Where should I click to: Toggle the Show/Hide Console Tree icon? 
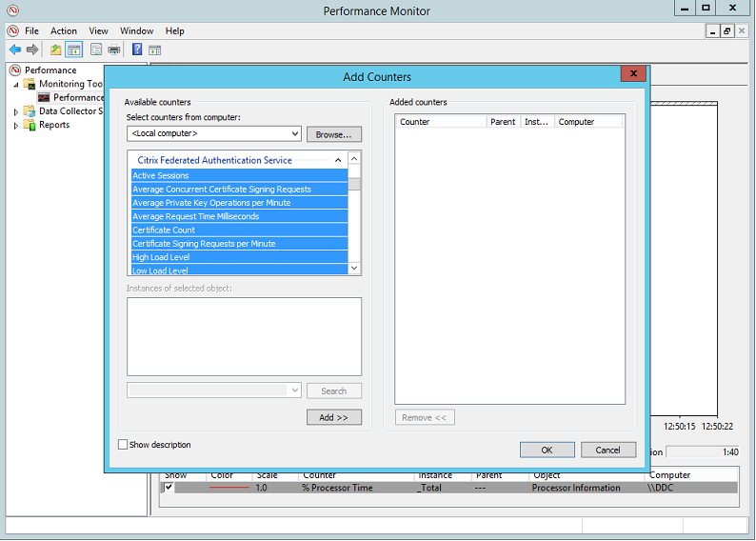(x=73, y=50)
